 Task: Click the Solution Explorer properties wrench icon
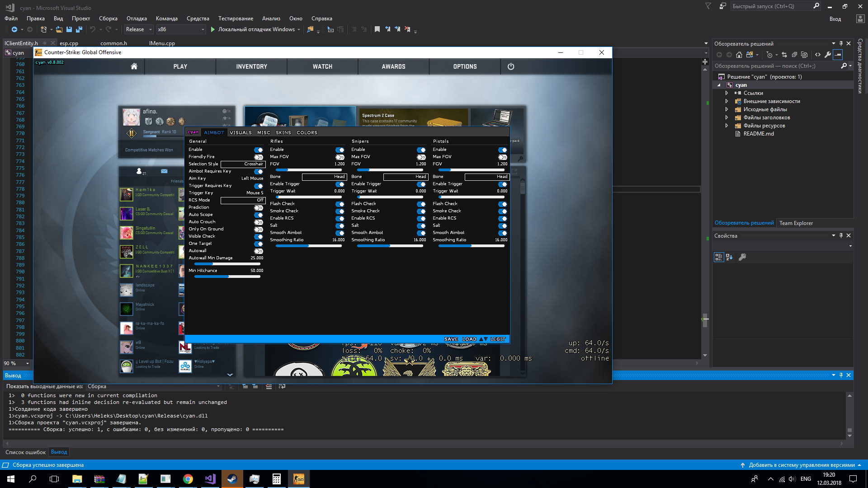pos(827,55)
